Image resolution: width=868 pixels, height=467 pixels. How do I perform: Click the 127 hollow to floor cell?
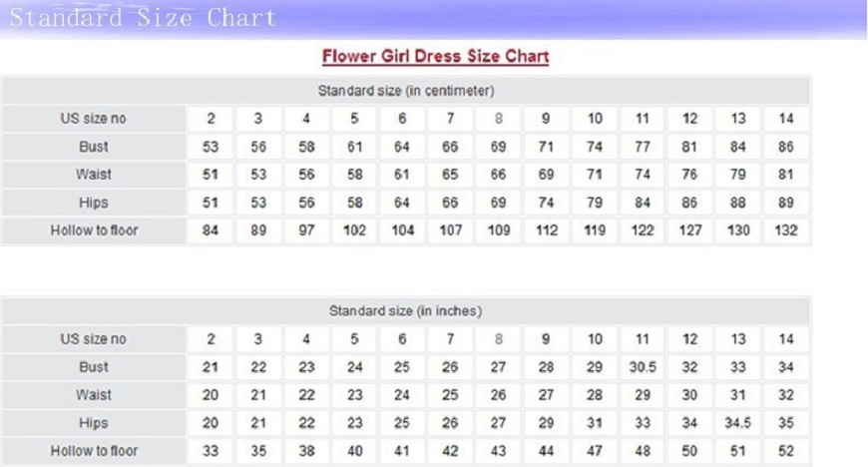[690, 232]
